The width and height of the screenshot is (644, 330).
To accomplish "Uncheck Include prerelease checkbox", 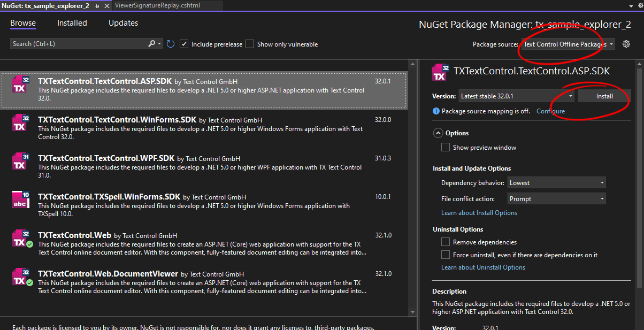I will point(184,44).
